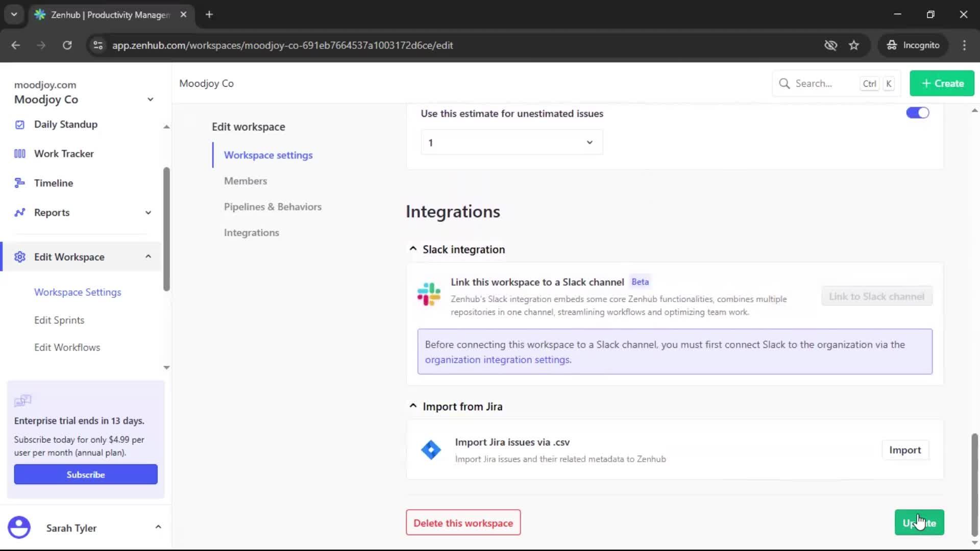980x551 pixels.
Task: Open the estimate value dropdown
Action: (511, 142)
